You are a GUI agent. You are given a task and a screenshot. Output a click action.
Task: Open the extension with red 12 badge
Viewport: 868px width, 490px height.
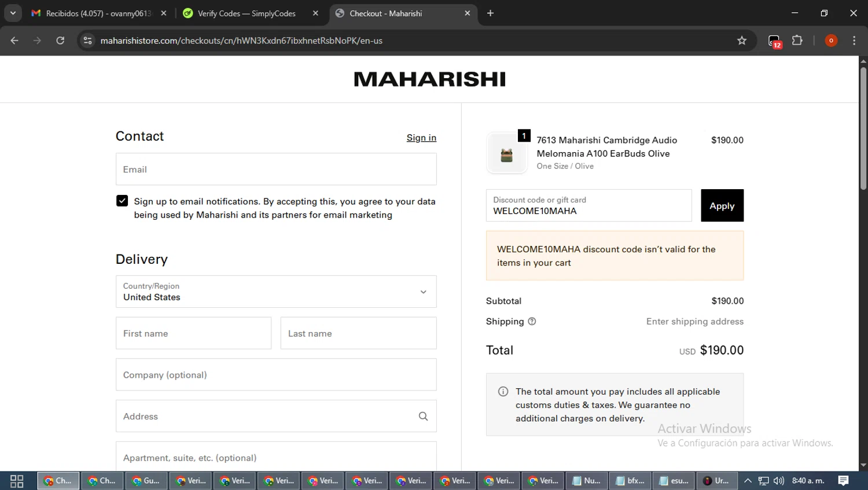point(774,40)
